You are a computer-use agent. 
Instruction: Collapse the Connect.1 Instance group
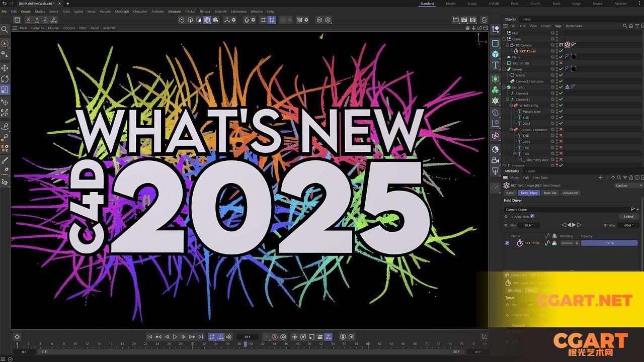tap(511, 130)
